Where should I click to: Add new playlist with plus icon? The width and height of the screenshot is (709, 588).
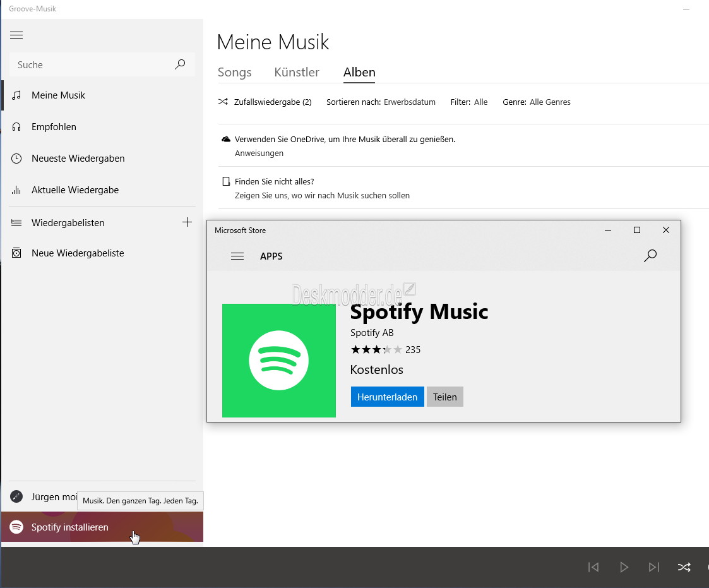pyautogui.click(x=187, y=222)
